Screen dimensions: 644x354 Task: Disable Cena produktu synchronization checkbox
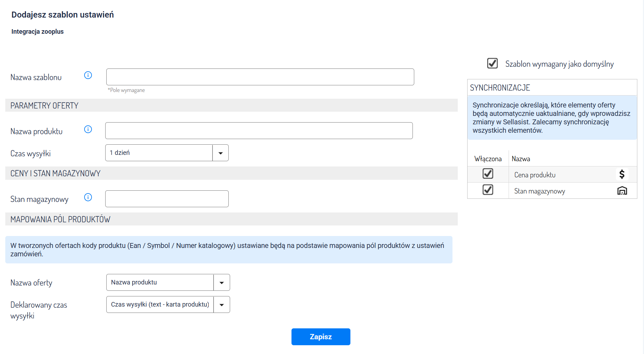pyautogui.click(x=488, y=173)
